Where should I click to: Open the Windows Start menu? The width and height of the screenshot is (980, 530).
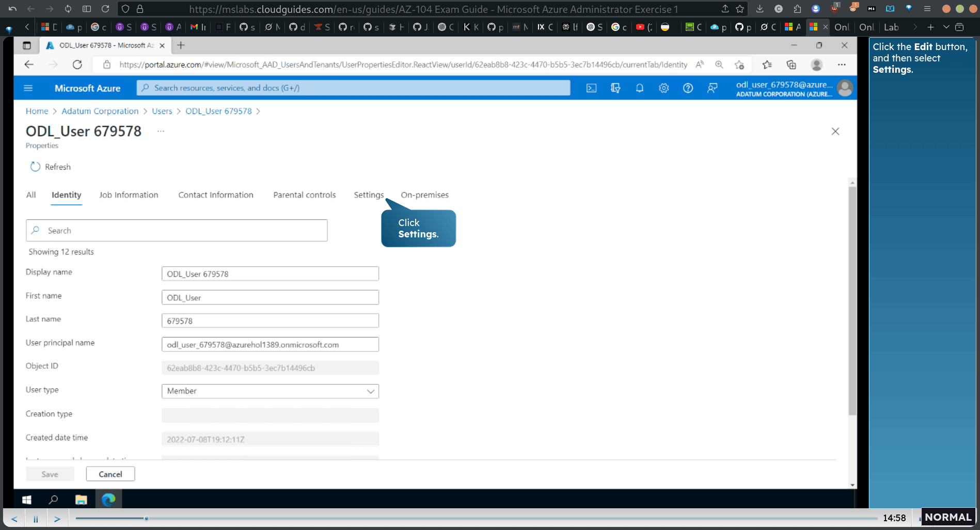[27, 500]
